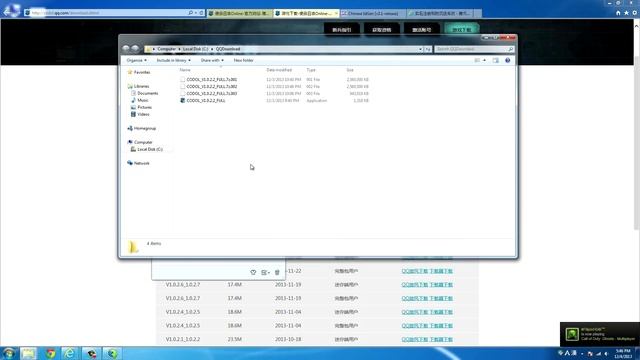Click the Explorer search magnifier icon
This screenshot has width=640, height=360.
[x=510, y=49]
